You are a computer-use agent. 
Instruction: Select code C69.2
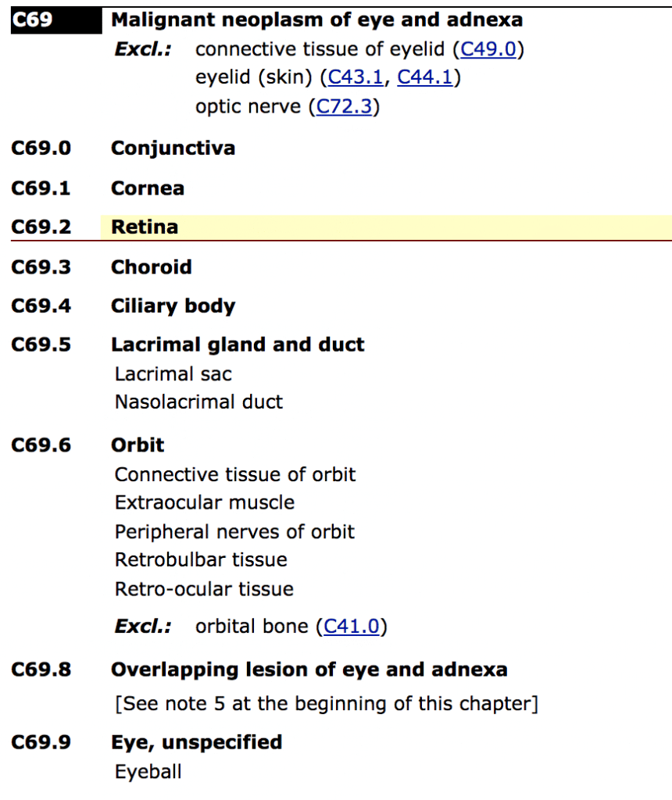coord(41,227)
